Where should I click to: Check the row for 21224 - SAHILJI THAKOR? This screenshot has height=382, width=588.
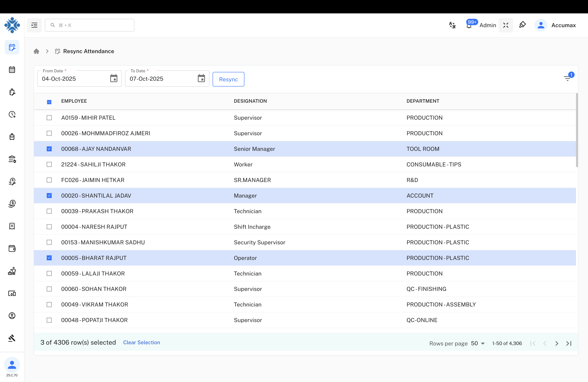click(49, 164)
